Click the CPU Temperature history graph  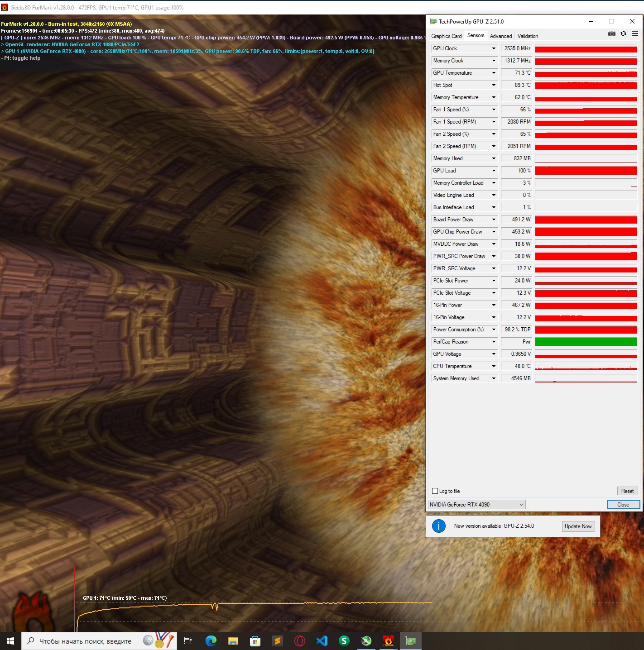point(586,366)
